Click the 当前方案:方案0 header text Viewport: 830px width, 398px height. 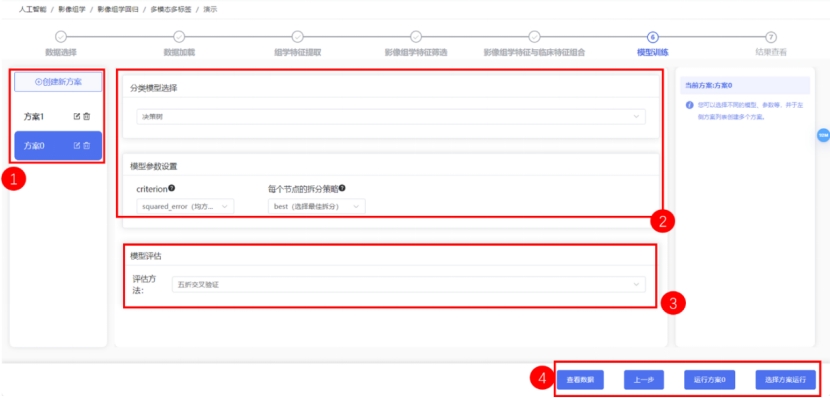tap(709, 85)
